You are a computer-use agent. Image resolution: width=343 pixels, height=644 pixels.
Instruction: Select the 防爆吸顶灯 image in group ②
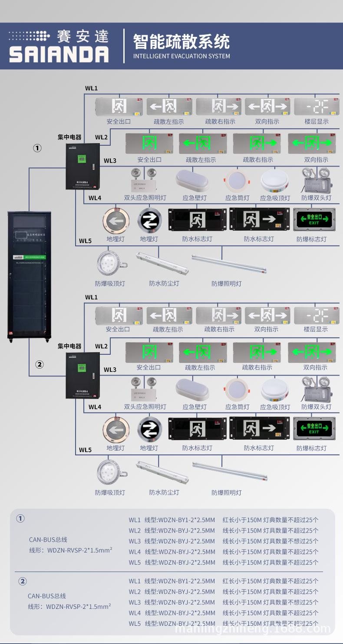tap(112, 472)
